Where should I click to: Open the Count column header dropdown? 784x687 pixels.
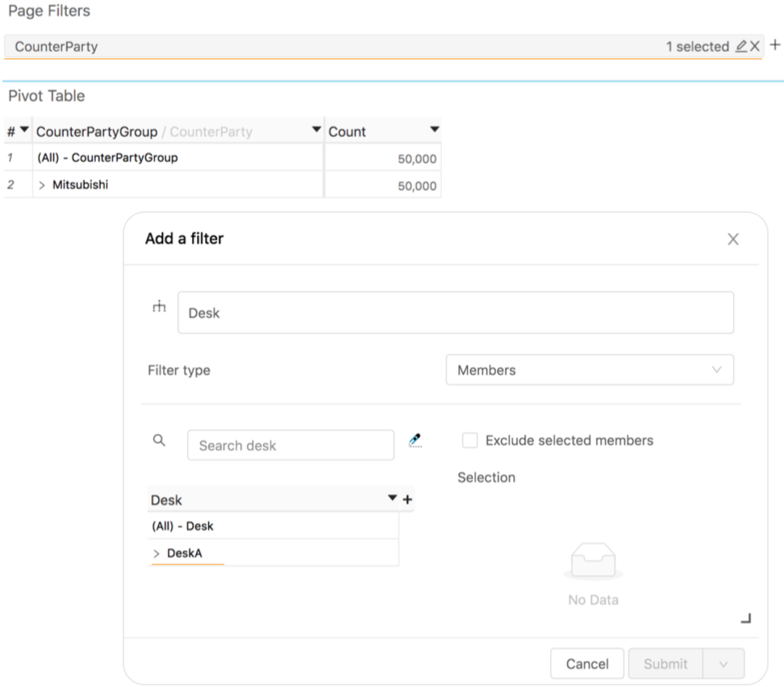coord(435,131)
